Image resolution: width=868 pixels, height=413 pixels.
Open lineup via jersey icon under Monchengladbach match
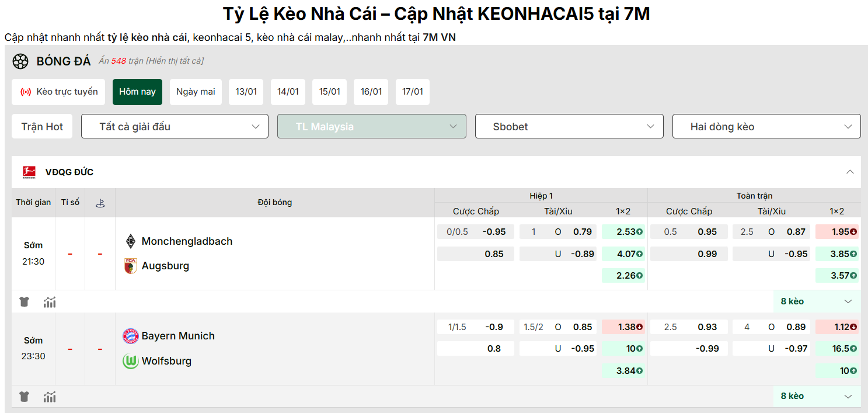coord(23,302)
